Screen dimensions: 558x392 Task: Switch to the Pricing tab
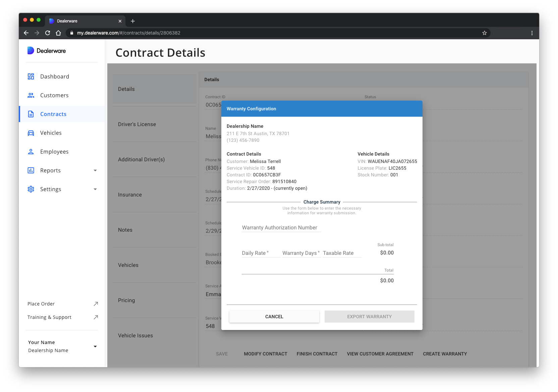pos(126,300)
